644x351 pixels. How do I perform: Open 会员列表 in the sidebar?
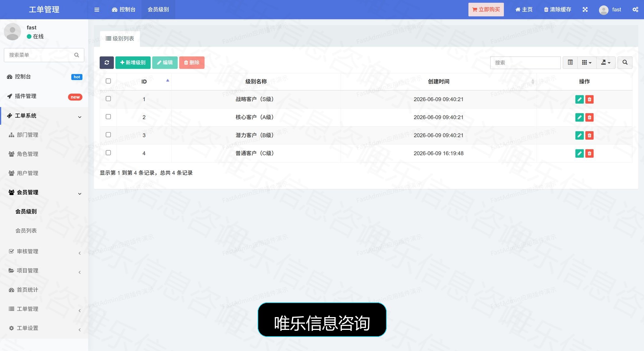[x=26, y=231]
